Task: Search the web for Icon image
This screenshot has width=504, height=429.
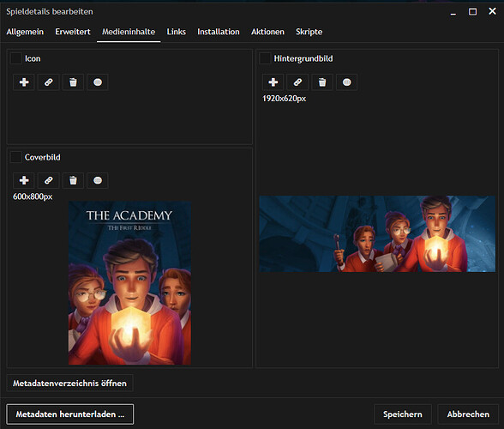Action: point(98,82)
